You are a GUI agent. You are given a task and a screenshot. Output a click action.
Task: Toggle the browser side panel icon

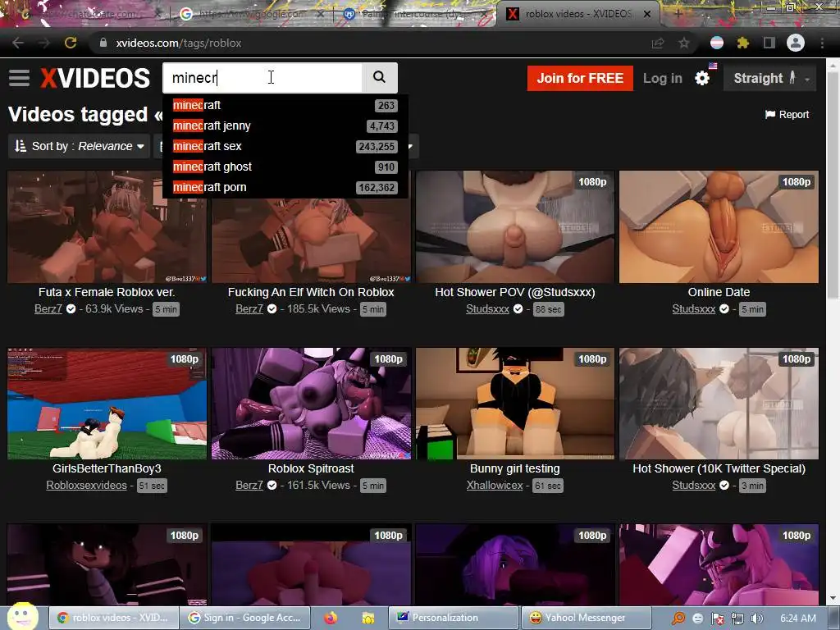(x=769, y=43)
